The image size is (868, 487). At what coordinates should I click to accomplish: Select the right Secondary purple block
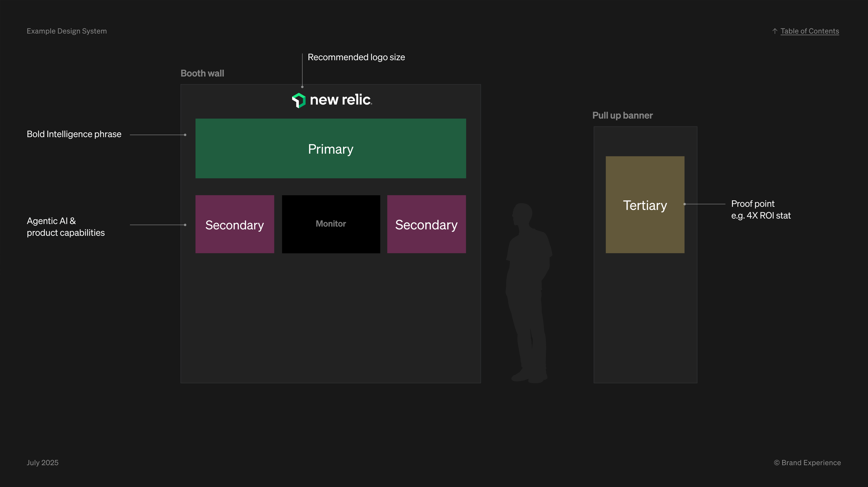(426, 224)
